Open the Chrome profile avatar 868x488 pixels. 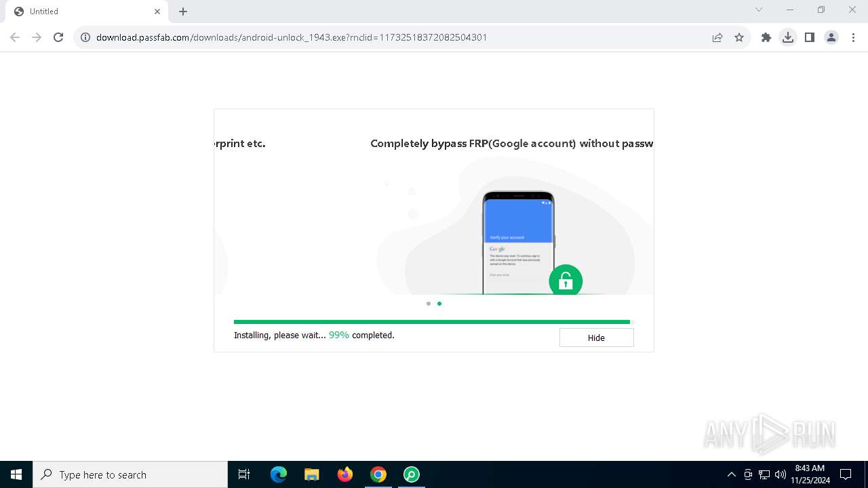click(x=831, y=37)
